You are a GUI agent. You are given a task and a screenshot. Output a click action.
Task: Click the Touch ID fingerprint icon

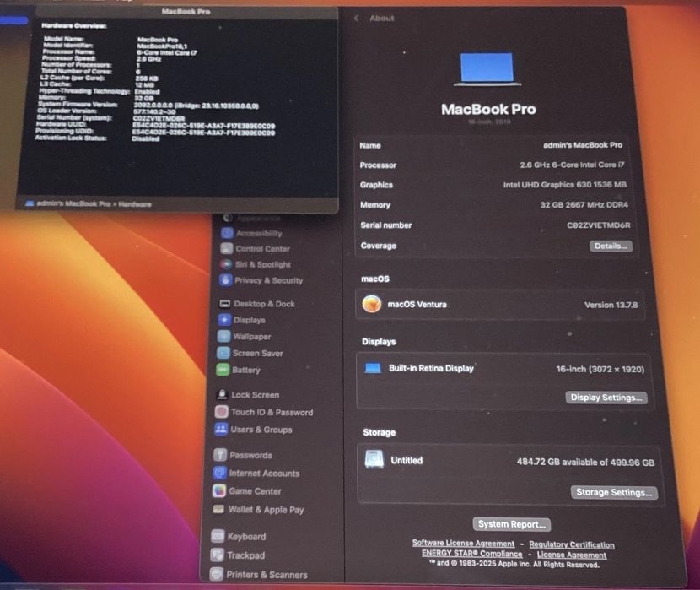pos(222,411)
